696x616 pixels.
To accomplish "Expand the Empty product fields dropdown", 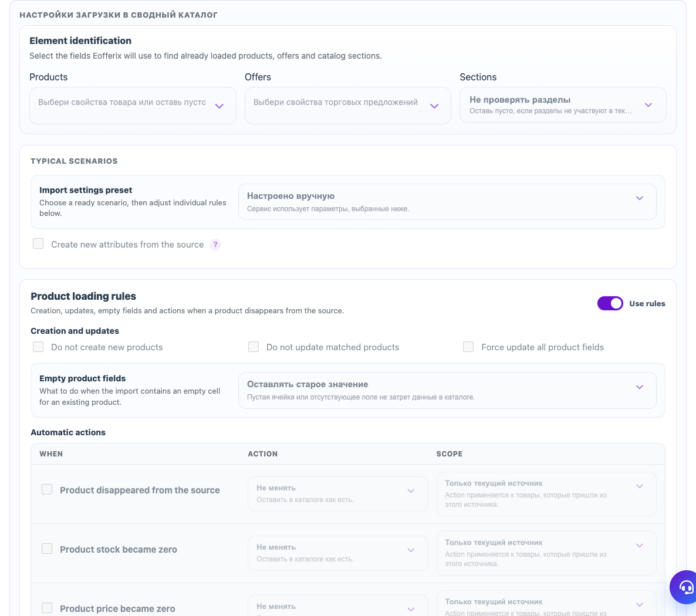I will pos(447,391).
